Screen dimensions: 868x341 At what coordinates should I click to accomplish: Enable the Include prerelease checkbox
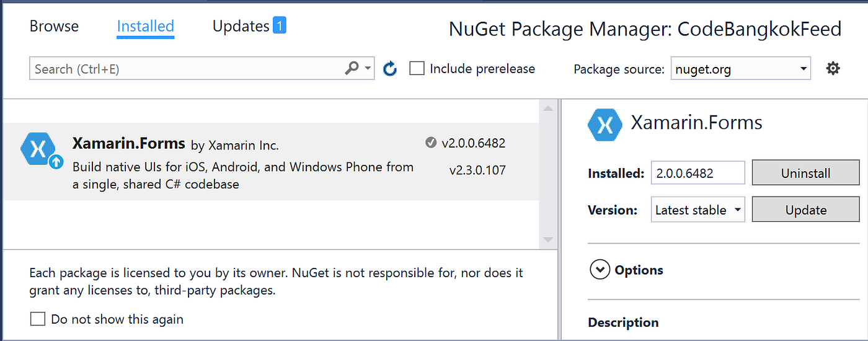coord(417,69)
